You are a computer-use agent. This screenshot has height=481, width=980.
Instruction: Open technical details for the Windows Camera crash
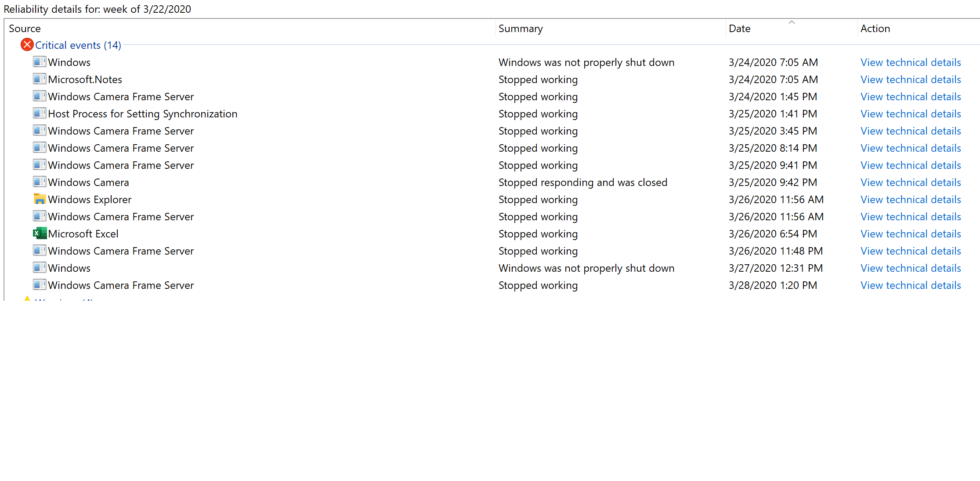click(x=911, y=182)
